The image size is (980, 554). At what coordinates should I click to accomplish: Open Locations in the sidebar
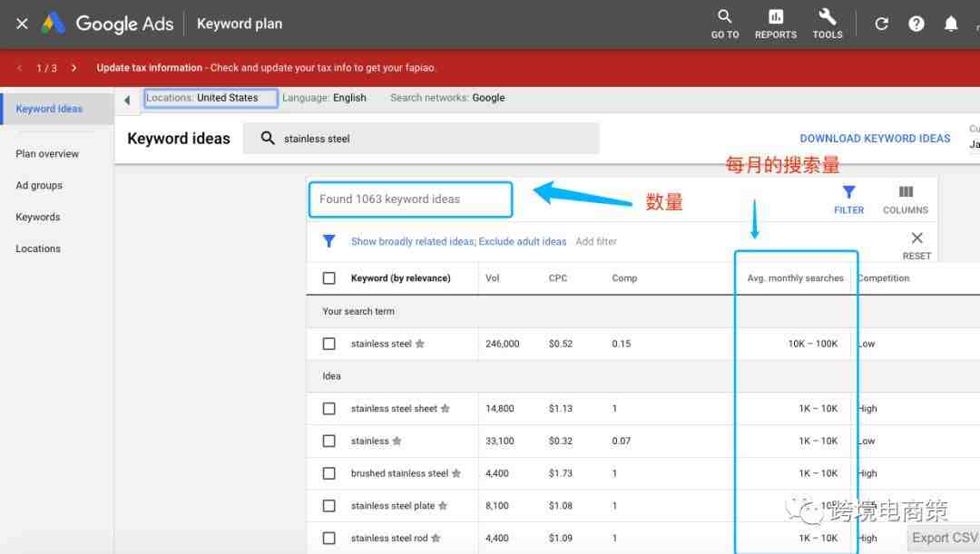38,248
